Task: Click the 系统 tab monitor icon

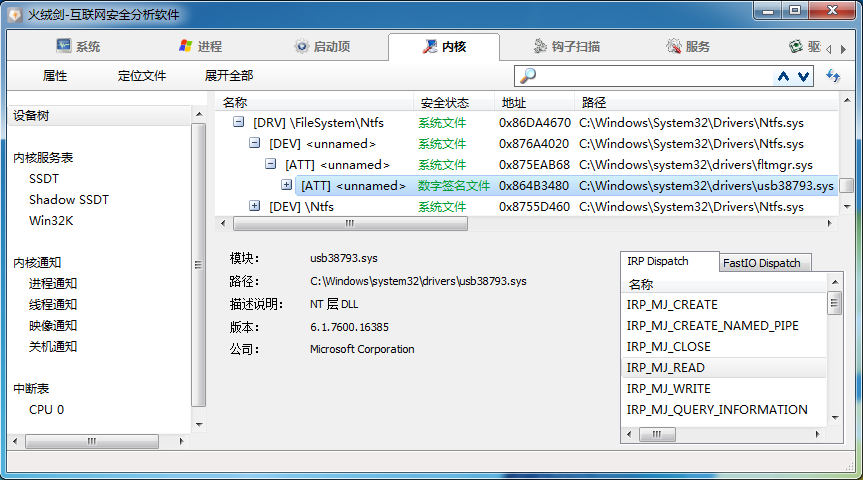Action: click(64, 46)
